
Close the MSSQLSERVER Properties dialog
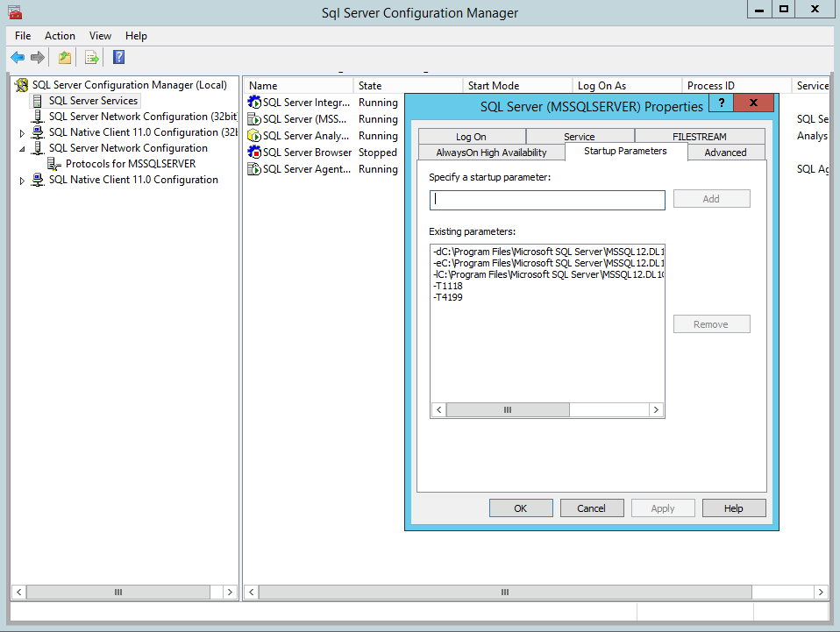(x=754, y=103)
